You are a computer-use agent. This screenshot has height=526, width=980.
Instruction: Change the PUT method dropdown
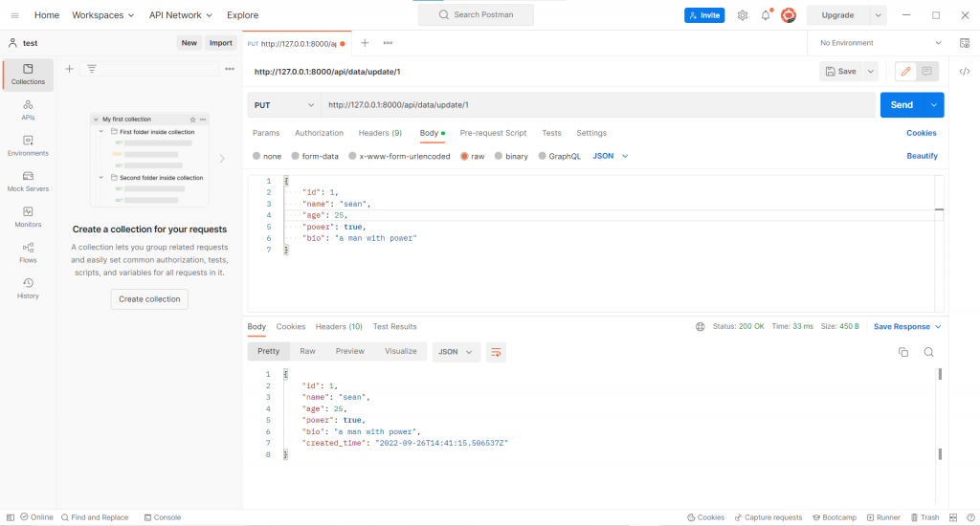tap(284, 105)
